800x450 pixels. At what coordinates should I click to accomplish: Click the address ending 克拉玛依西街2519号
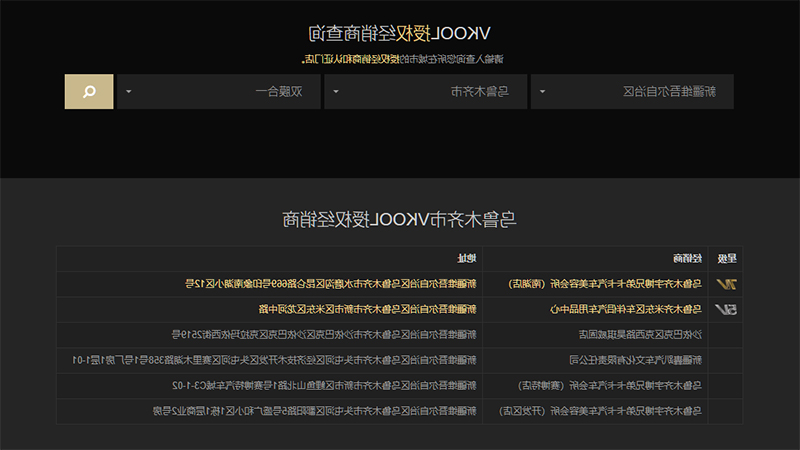tap(324, 335)
